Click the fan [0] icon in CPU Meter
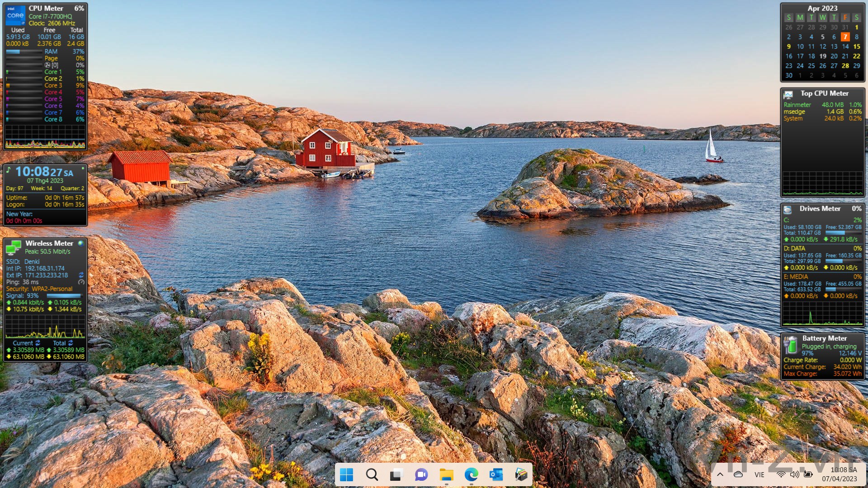 [x=47, y=65]
